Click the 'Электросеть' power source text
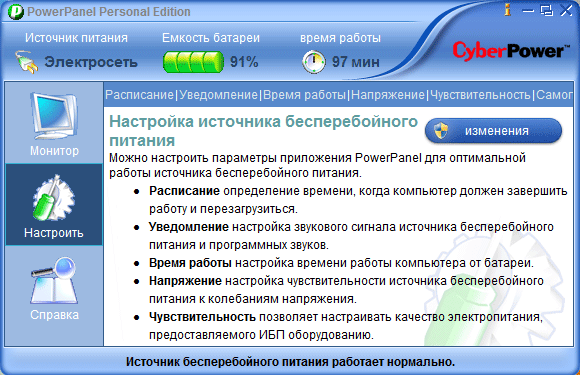Screen dimensions: 580x375 click(91, 62)
